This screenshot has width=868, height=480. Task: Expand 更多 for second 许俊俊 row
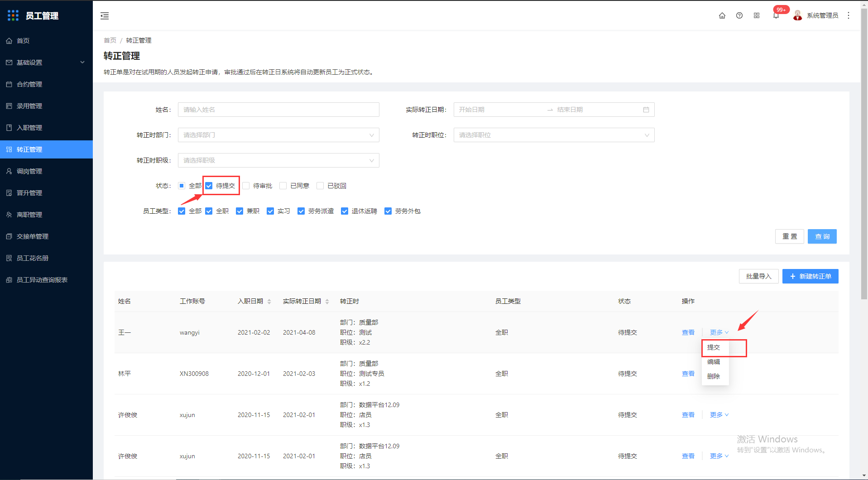719,456
